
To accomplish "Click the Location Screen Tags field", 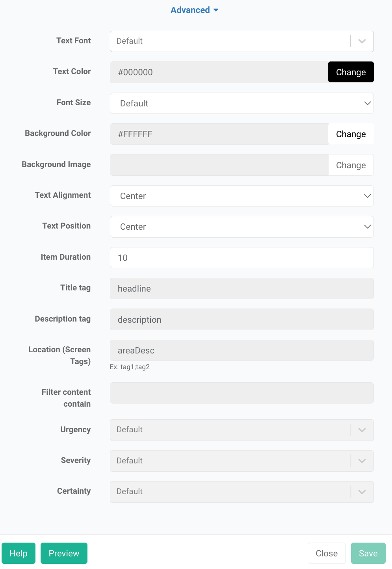I will 242,350.
